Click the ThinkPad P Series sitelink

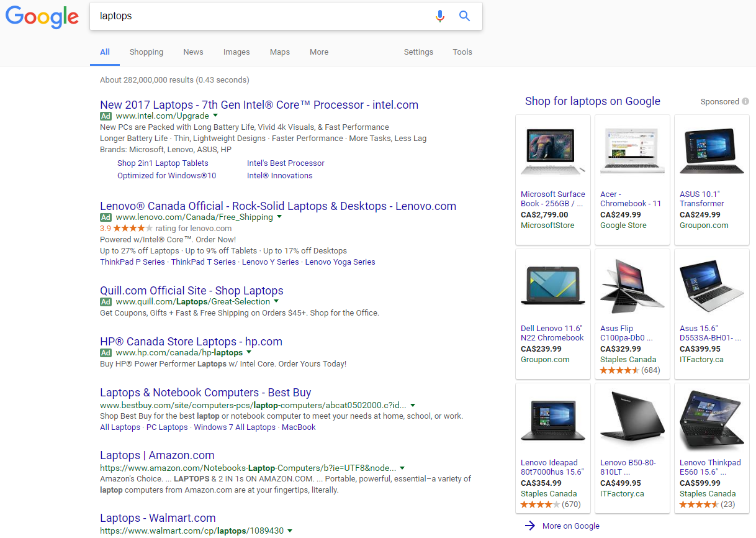[x=132, y=262]
